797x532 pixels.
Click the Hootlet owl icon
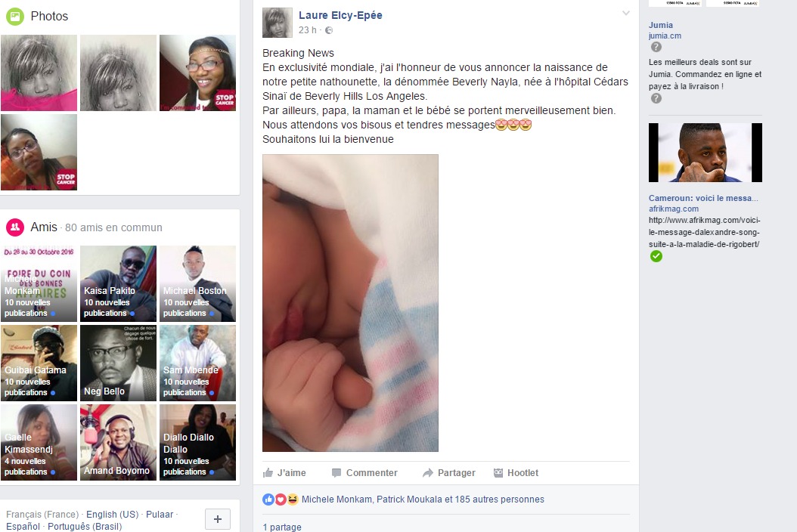tap(498, 472)
